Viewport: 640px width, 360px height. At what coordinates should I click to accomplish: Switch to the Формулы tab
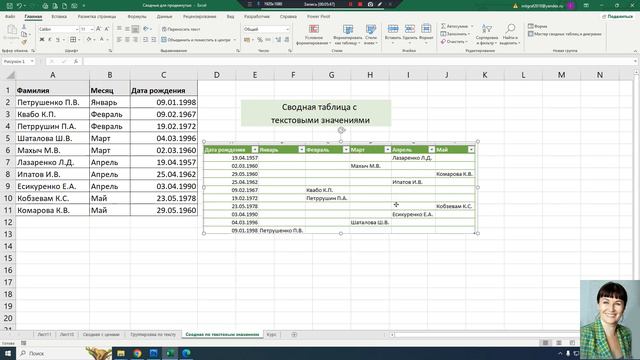[x=137, y=17]
